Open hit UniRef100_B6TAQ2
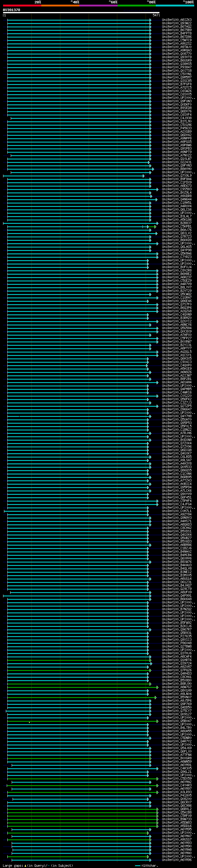This screenshot has height=868, width=197. coord(177,26)
